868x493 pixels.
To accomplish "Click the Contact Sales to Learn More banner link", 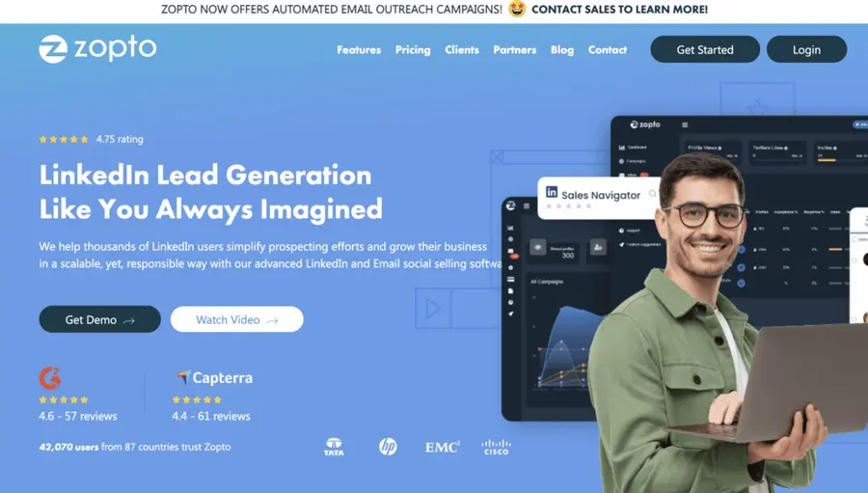I will [619, 10].
